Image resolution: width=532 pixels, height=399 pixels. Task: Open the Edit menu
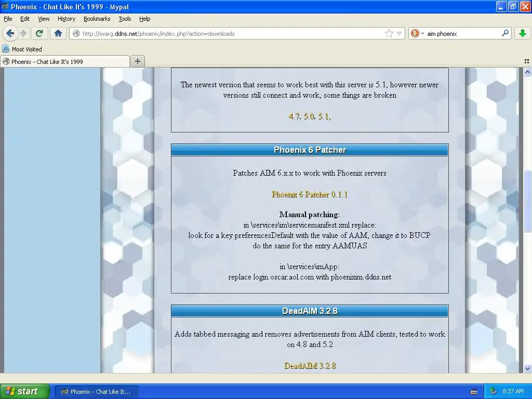(x=25, y=19)
